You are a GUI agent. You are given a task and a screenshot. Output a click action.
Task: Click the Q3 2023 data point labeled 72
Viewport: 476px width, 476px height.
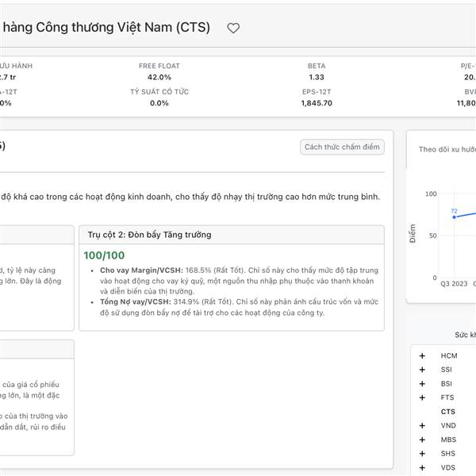pos(454,217)
